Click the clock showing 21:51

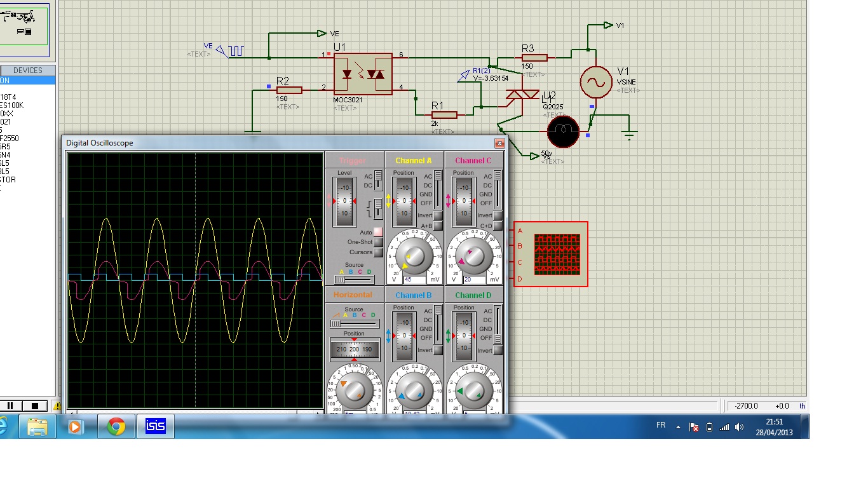pos(774,422)
